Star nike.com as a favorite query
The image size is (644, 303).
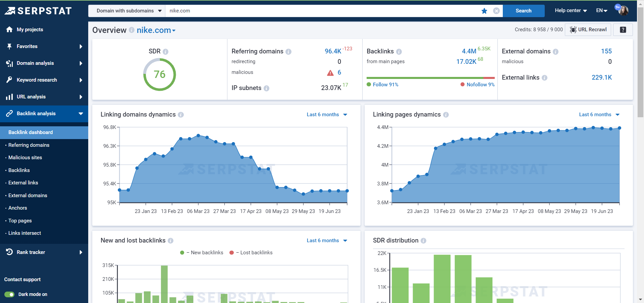tap(484, 11)
